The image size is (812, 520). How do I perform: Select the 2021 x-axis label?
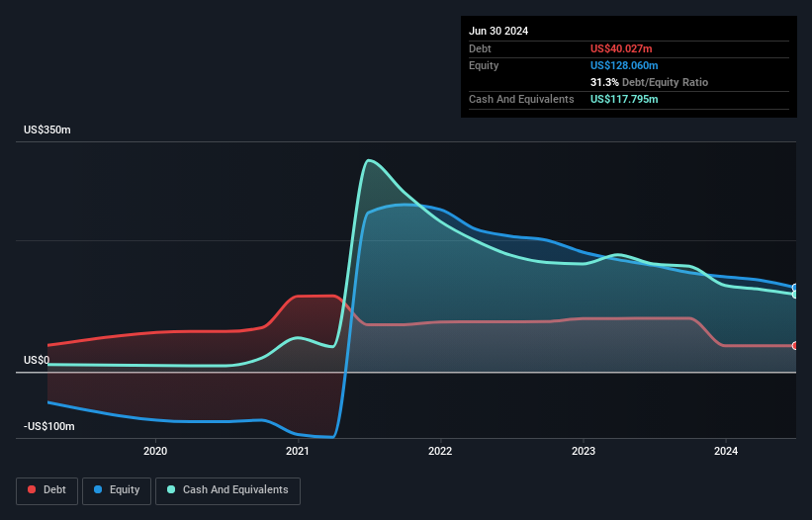[x=298, y=451]
